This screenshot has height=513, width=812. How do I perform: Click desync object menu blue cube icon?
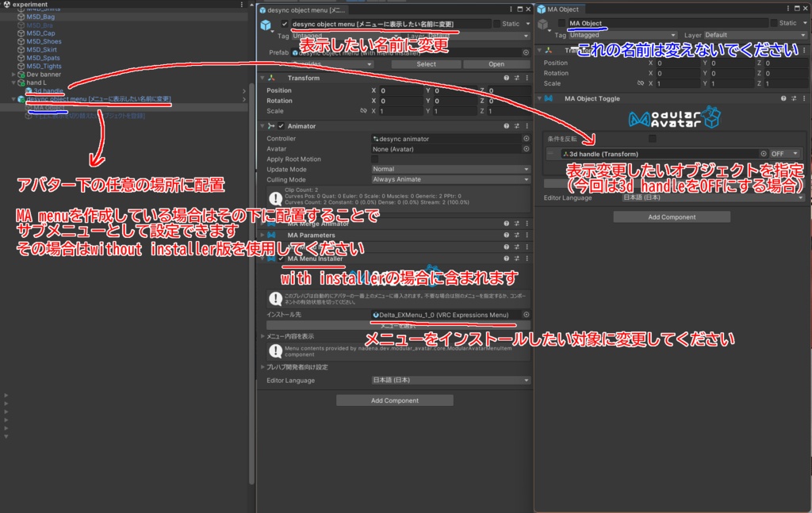(266, 25)
